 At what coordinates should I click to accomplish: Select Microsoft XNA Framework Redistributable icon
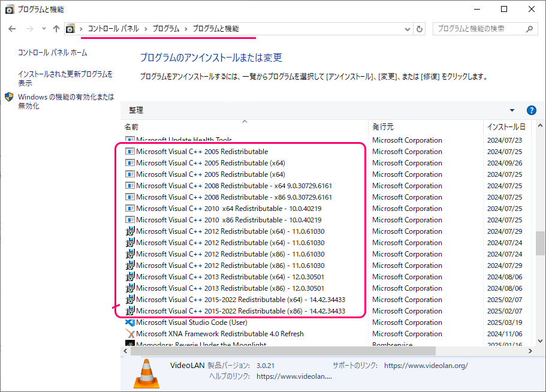[x=130, y=334]
